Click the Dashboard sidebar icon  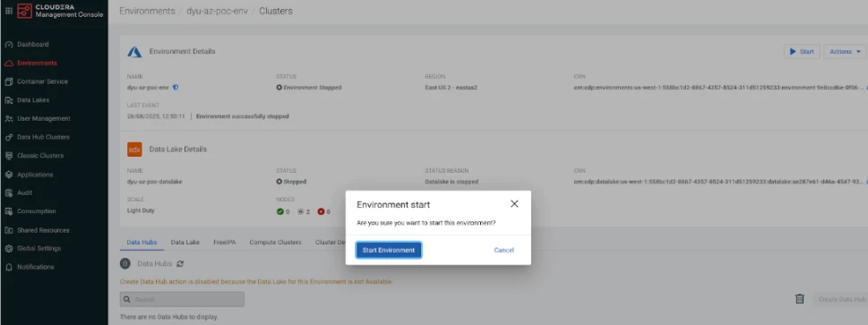8,44
